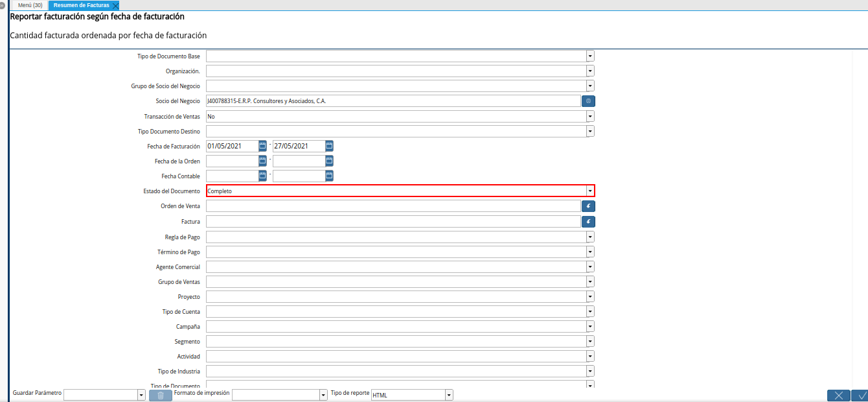This screenshot has width=868, height=402.
Task: Click Fecha de Facturación start date 01/05/2021
Action: tap(232, 146)
